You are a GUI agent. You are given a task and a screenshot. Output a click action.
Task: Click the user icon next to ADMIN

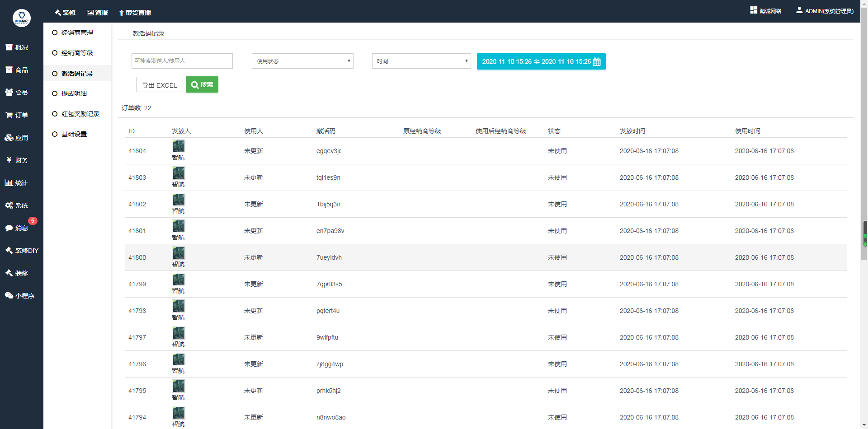pos(799,10)
